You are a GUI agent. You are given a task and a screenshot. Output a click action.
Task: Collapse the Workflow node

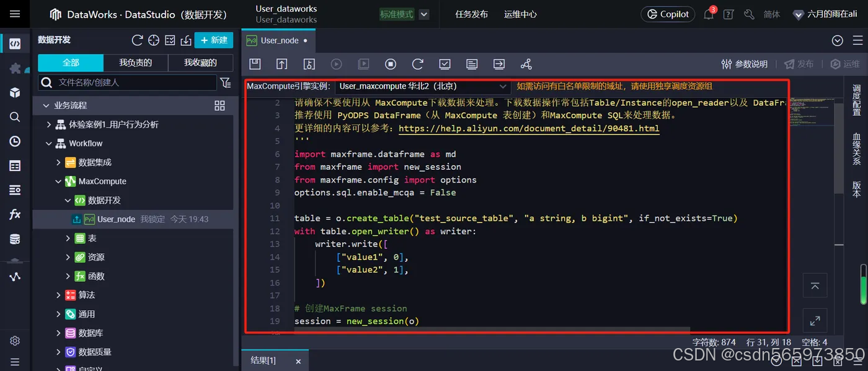click(49, 144)
